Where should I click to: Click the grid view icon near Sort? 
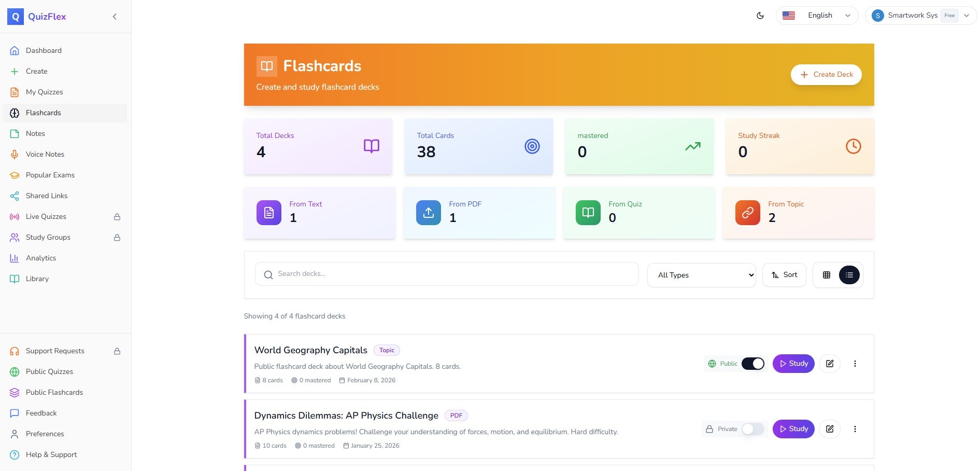826,274
